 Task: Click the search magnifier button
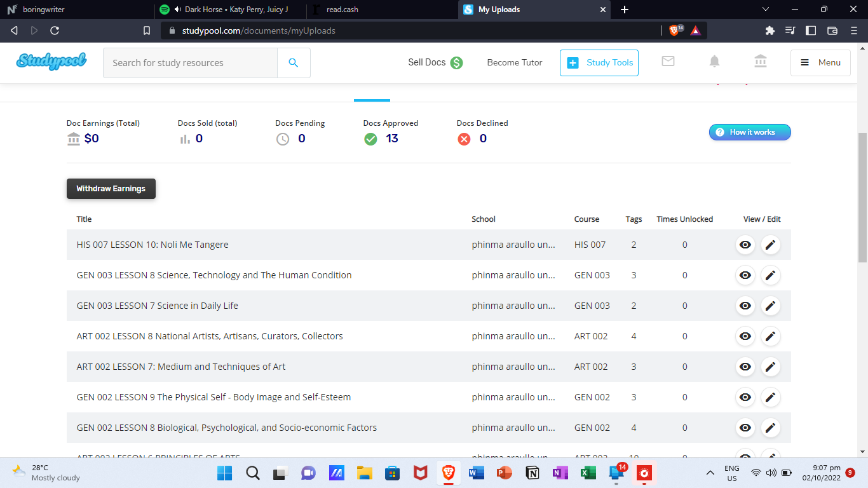pyautogui.click(x=294, y=63)
